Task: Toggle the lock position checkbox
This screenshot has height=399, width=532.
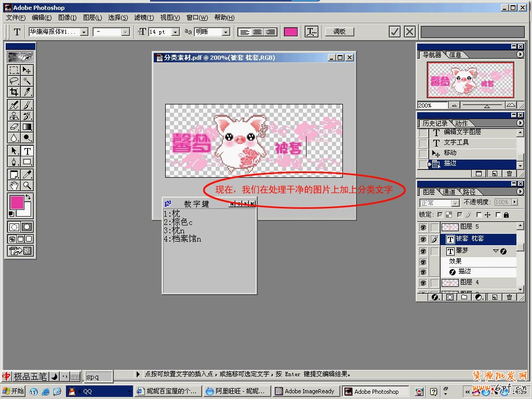Action: point(480,215)
